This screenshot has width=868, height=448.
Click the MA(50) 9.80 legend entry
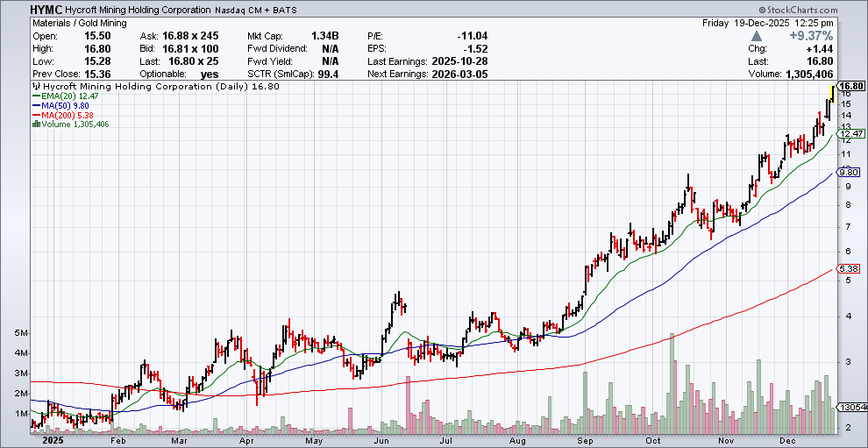point(60,105)
